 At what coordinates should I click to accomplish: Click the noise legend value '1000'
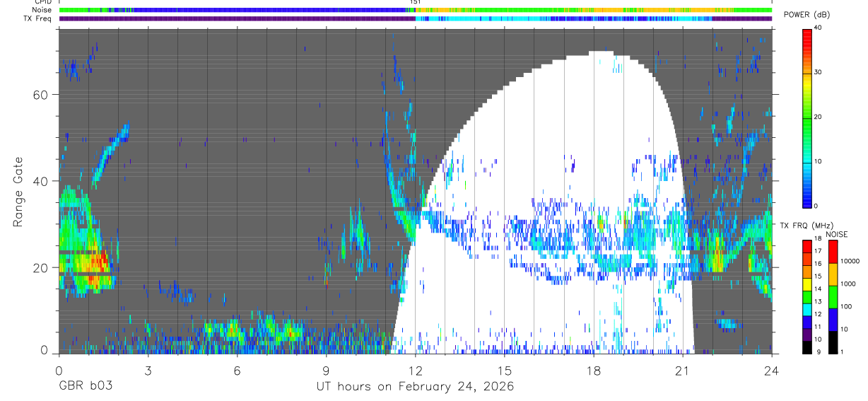point(847,284)
